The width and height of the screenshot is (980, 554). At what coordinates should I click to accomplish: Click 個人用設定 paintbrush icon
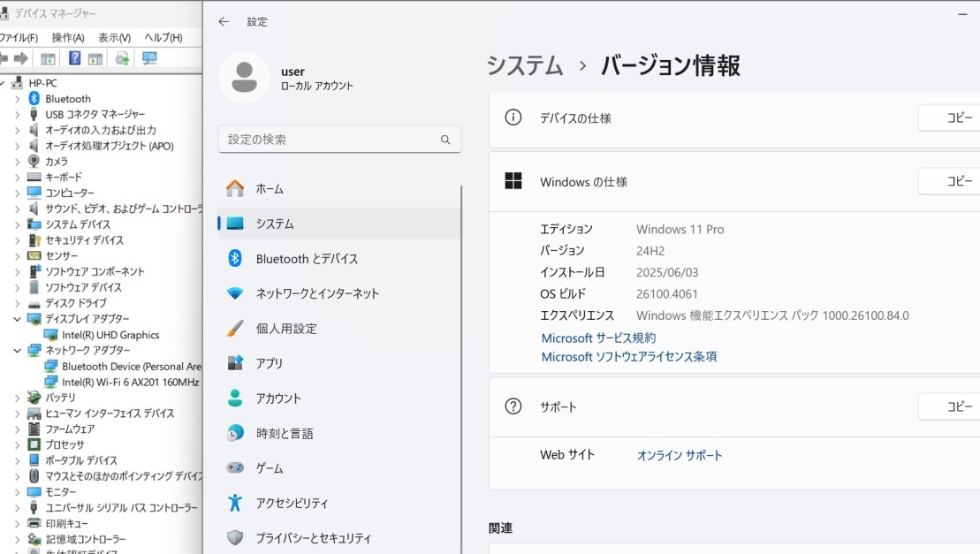pos(235,328)
